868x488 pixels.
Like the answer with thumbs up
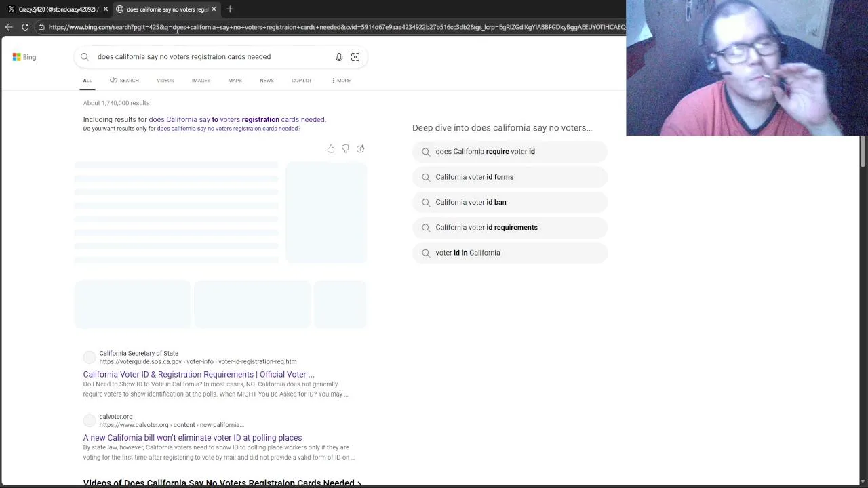click(x=331, y=148)
